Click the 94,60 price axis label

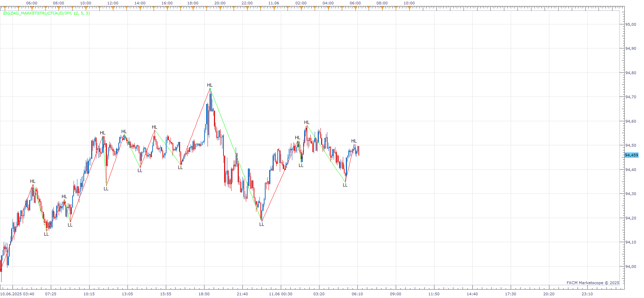click(630, 121)
